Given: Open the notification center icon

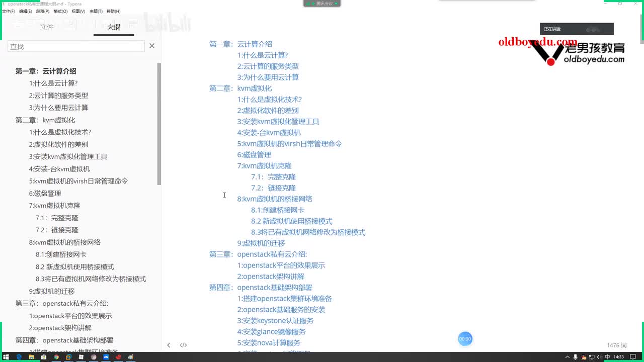Looking at the screenshot, I should (x=633, y=357).
